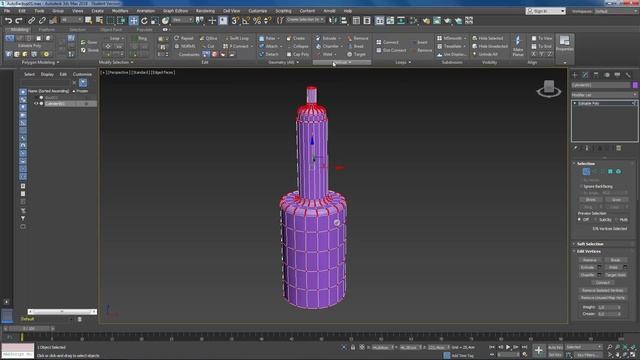Open the Modifier List dropdown

[604, 95]
